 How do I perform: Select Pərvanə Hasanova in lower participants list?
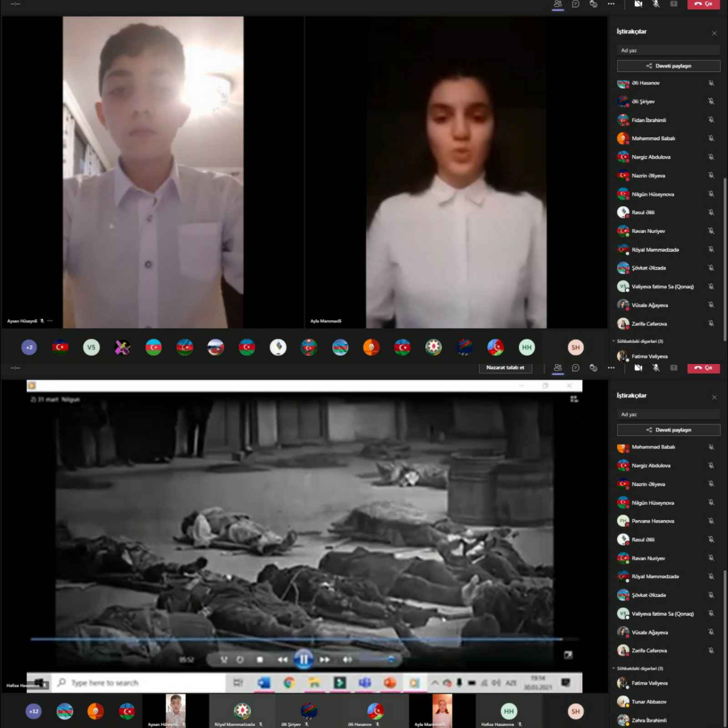(667, 521)
